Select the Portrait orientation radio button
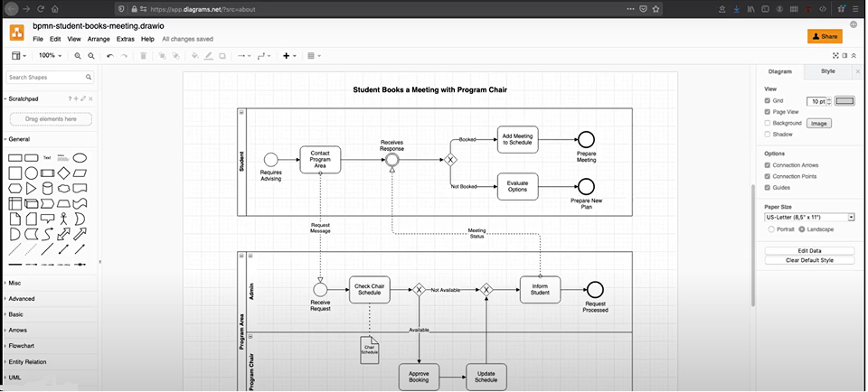 click(769, 229)
